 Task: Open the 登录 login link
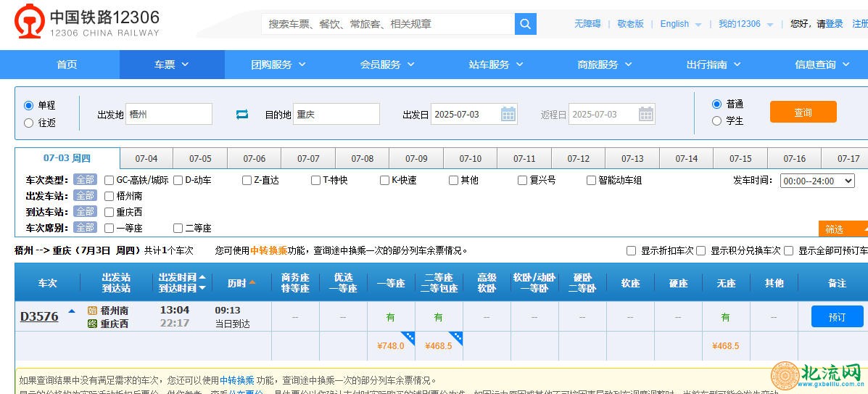tap(834, 24)
